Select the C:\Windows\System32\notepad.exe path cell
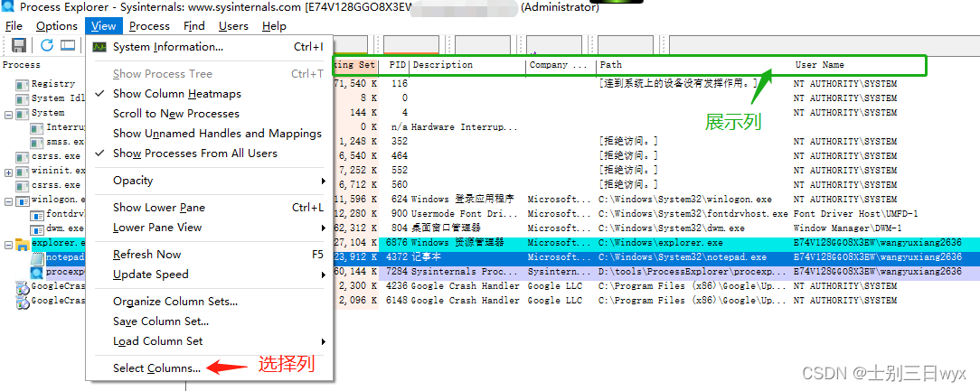The image size is (980, 391). click(683, 257)
